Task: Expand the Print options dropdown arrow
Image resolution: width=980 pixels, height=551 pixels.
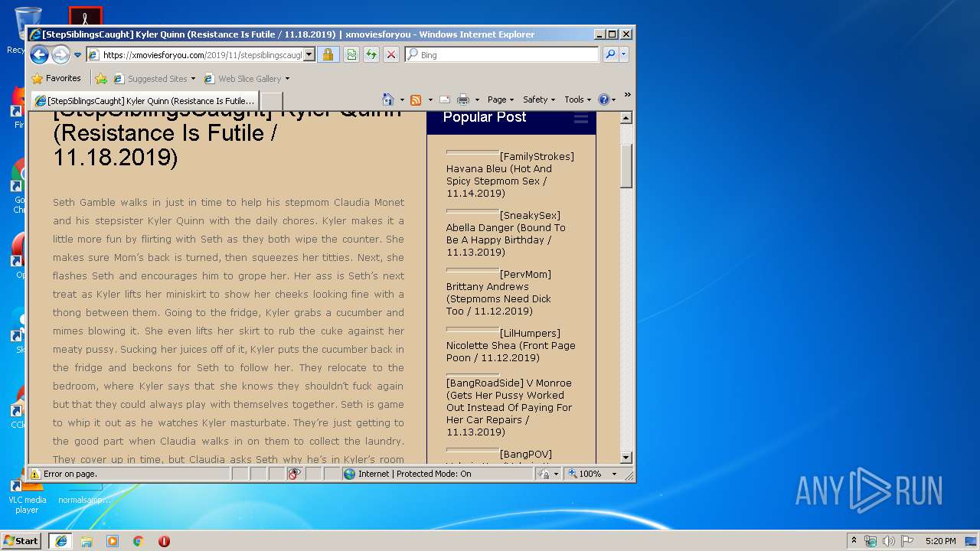Action: coord(477,99)
